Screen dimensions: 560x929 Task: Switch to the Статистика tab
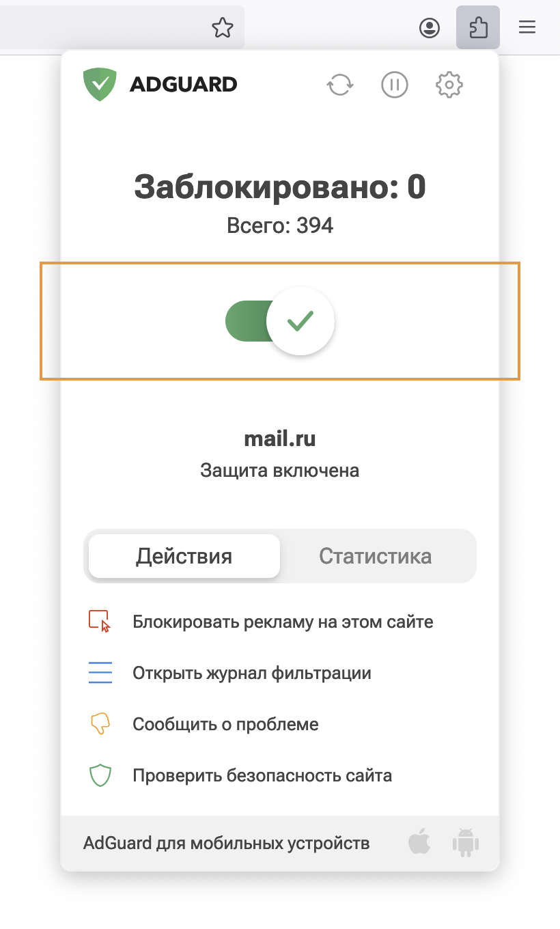375,556
